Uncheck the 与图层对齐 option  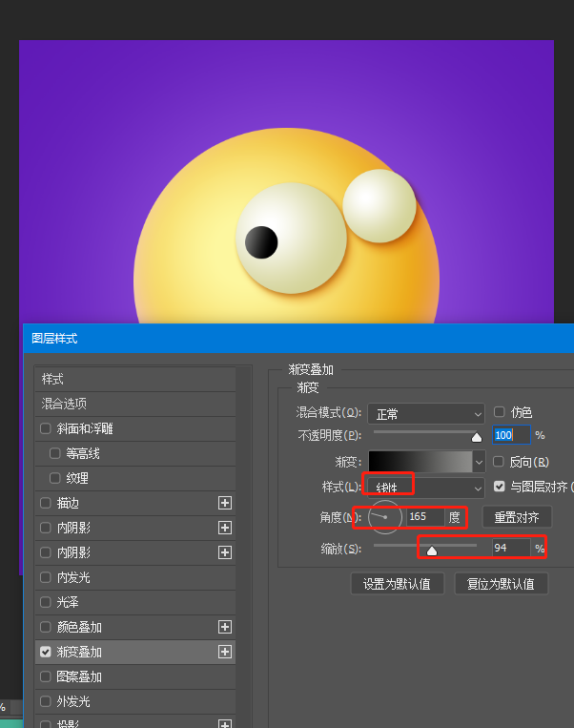499,487
